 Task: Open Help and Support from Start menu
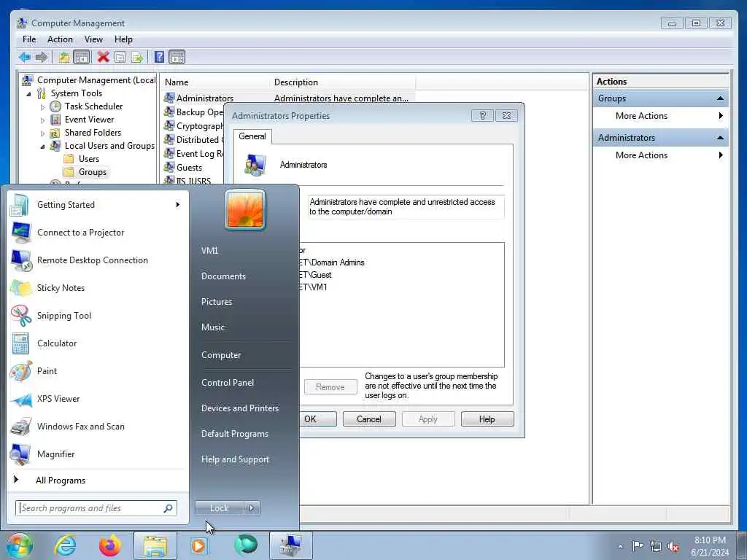(235, 459)
